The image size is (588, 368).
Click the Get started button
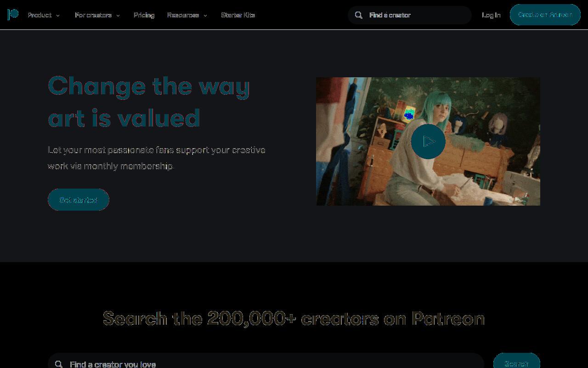[79, 200]
